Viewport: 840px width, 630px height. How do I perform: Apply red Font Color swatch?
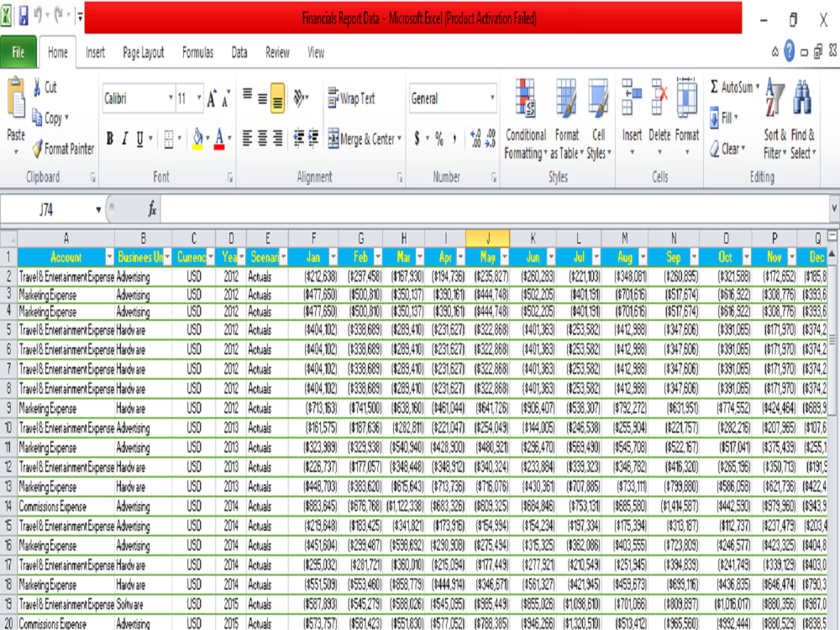[x=219, y=139]
